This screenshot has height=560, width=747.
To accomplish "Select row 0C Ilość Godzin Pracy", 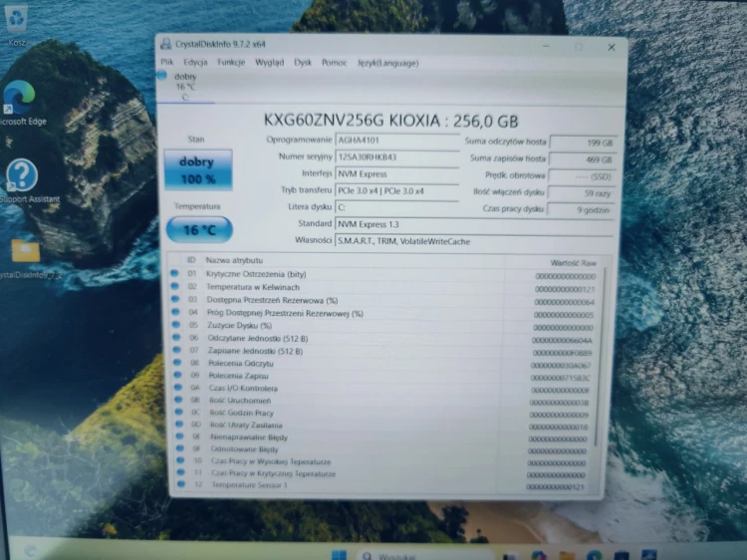I will point(383,414).
